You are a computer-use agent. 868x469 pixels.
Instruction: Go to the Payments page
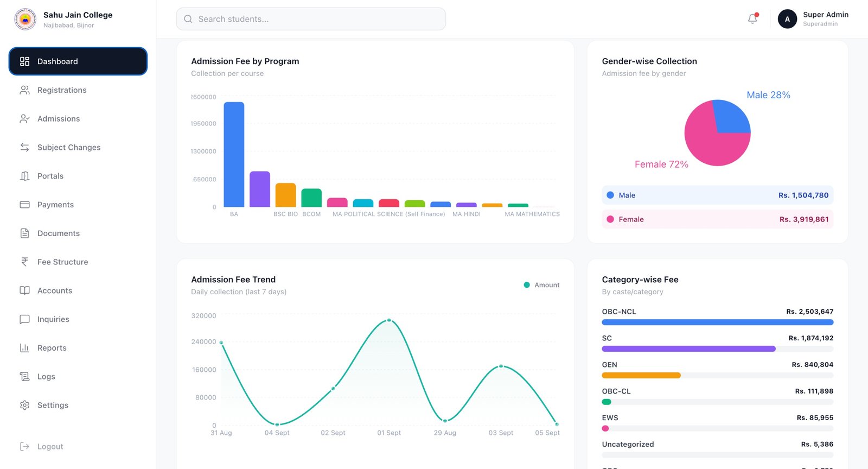coord(78,205)
